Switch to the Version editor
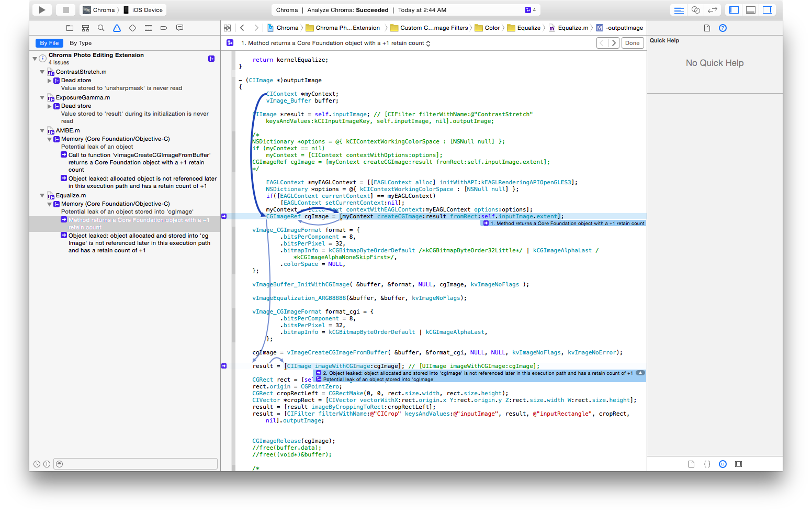The height and width of the screenshot is (513, 812). click(x=712, y=10)
